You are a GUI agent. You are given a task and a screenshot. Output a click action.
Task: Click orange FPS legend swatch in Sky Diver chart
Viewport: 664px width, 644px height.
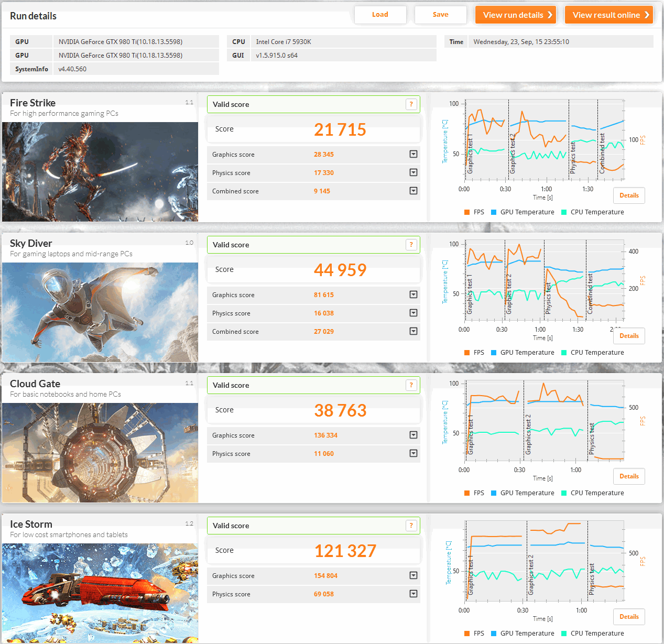(467, 353)
